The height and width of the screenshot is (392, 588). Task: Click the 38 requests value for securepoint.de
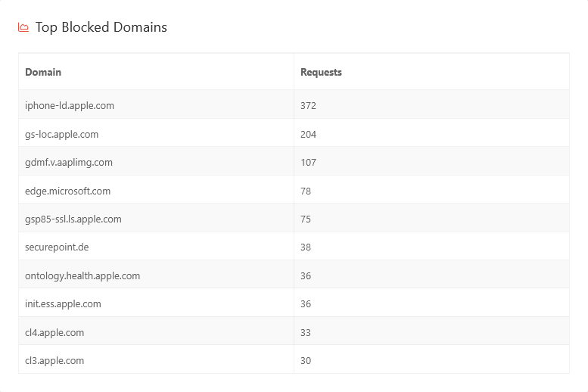306,247
